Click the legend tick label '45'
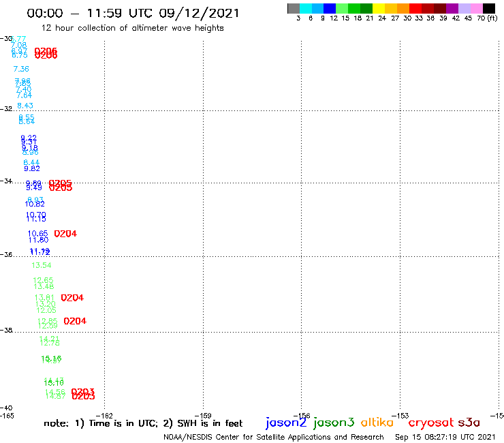Image resolution: width=504 pixels, height=443 pixels. pyautogui.click(x=468, y=18)
